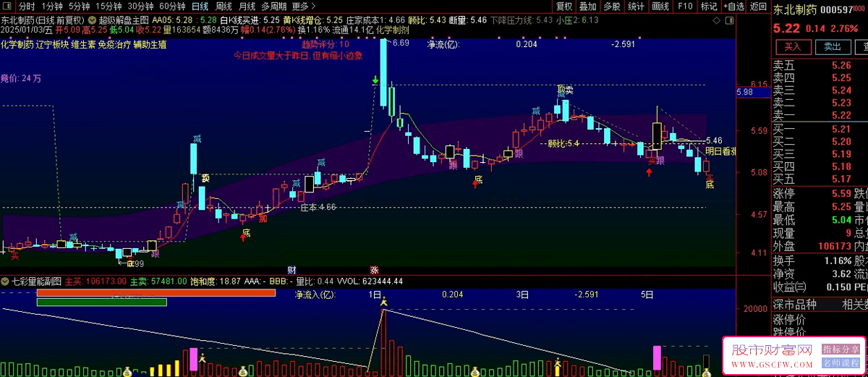Select the 60分钟 period tab

pos(173,6)
